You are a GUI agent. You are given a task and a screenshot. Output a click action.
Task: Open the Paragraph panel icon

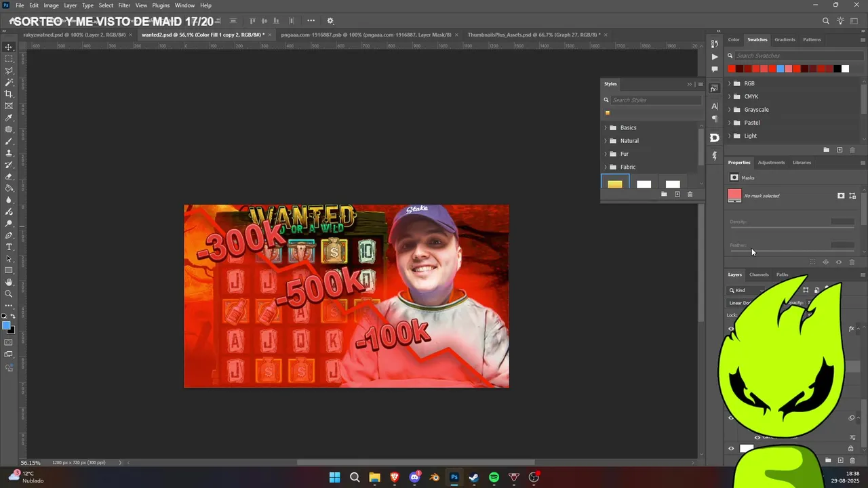[x=714, y=119]
